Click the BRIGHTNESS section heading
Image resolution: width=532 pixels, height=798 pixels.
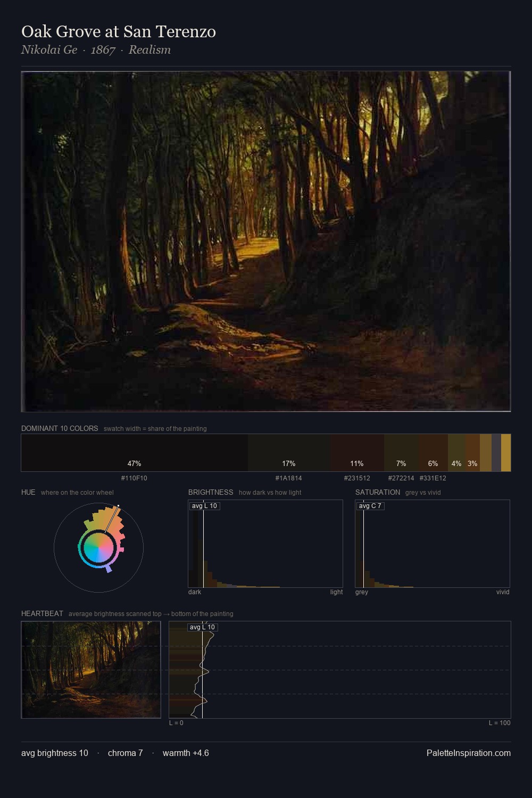(211, 492)
